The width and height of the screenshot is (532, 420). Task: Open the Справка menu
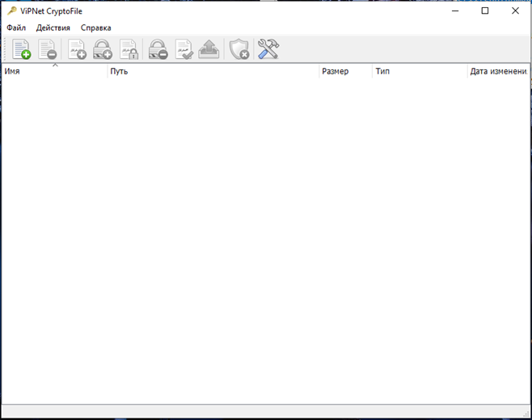(x=95, y=27)
